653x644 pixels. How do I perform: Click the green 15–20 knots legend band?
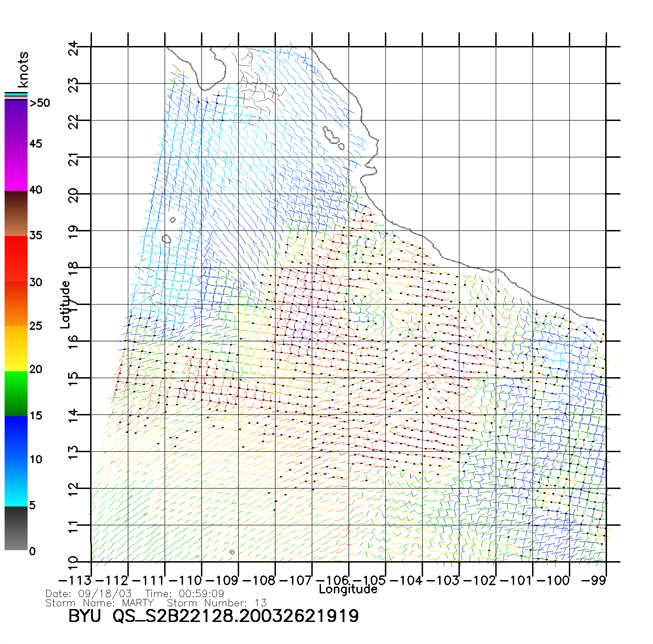point(16,393)
